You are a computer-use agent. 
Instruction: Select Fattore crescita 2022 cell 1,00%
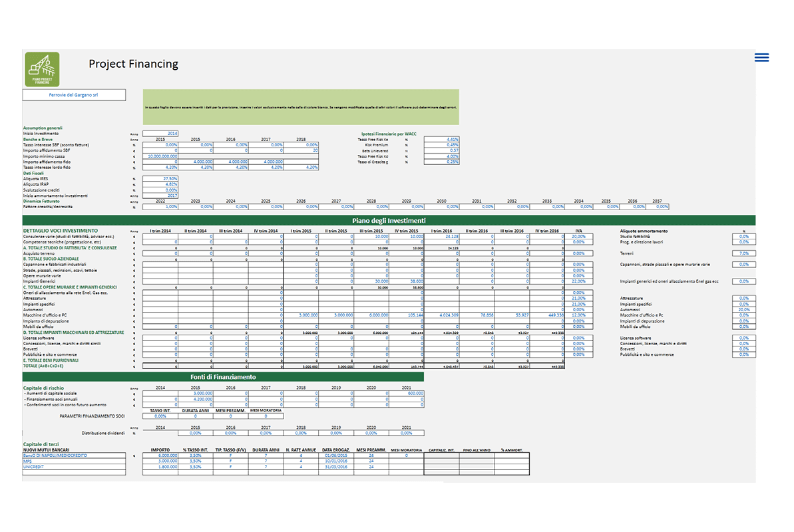(x=160, y=207)
